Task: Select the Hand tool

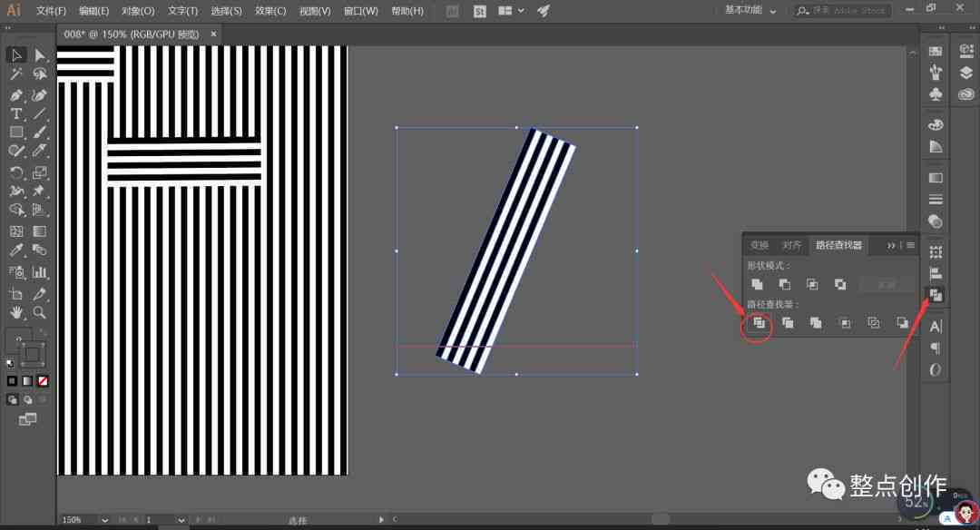Action: 17,312
